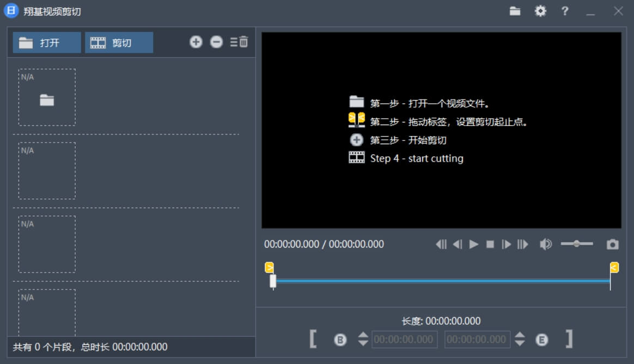Open the output folder from the title bar
Screen dimensions: 634x364
point(515,11)
